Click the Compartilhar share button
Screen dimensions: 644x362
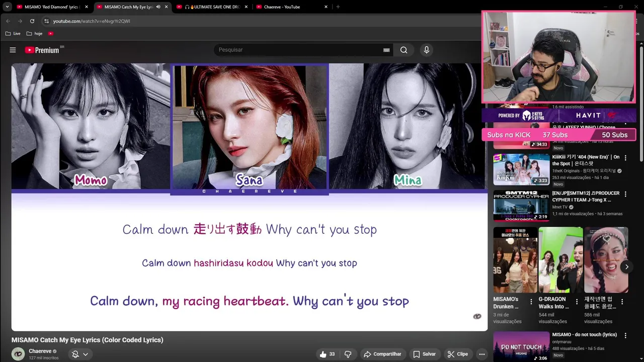tap(382, 354)
